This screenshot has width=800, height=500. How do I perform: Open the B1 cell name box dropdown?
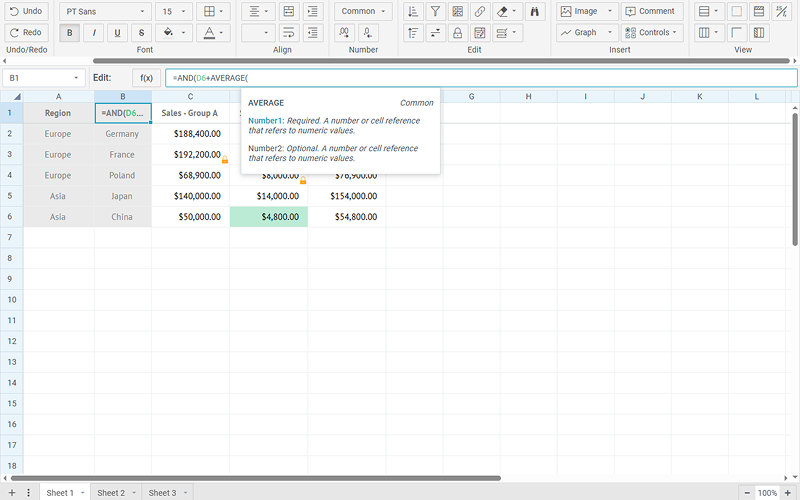[x=76, y=78]
